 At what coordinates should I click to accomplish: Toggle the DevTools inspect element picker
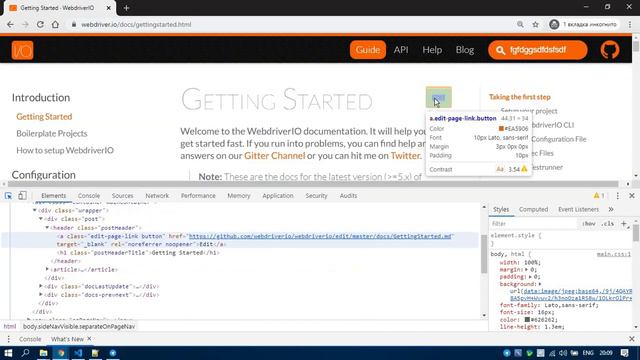click(8, 196)
